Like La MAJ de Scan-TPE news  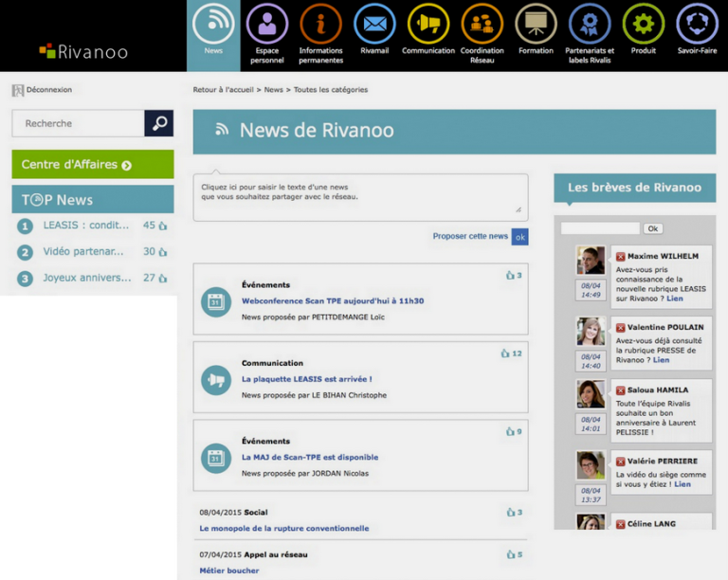pos(510,431)
